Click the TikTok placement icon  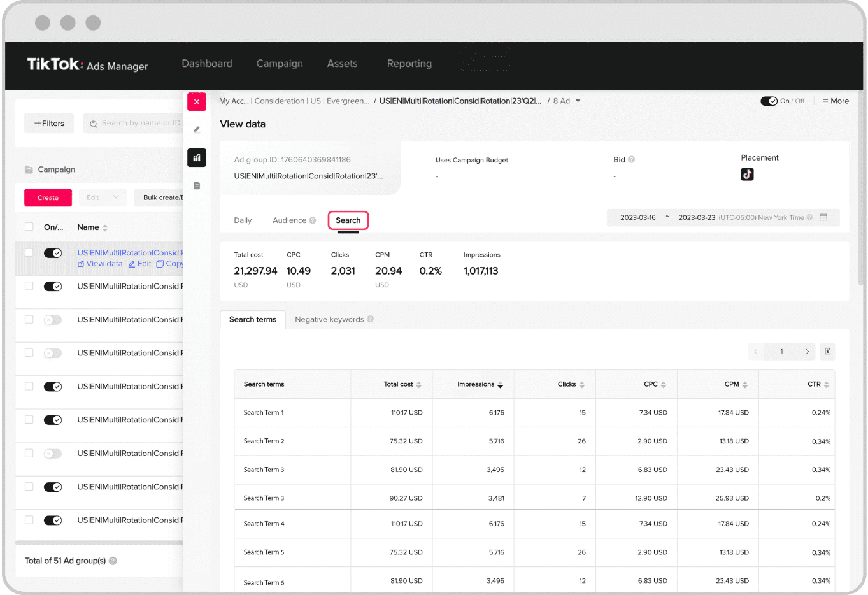[747, 175]
